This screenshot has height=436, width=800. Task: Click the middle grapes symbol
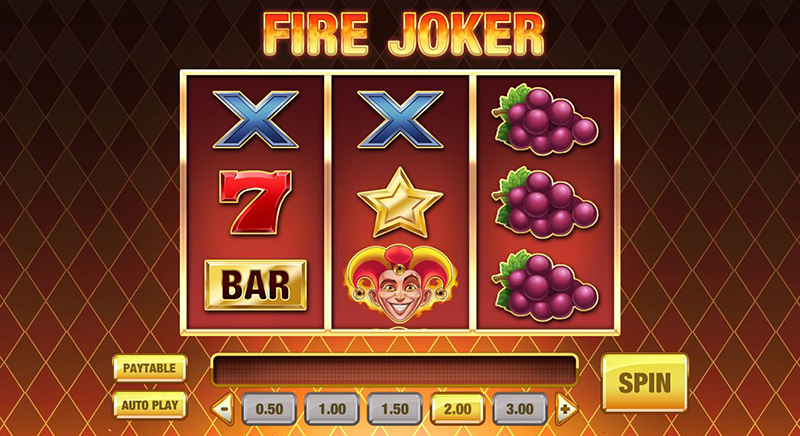(x=544, y=202)
